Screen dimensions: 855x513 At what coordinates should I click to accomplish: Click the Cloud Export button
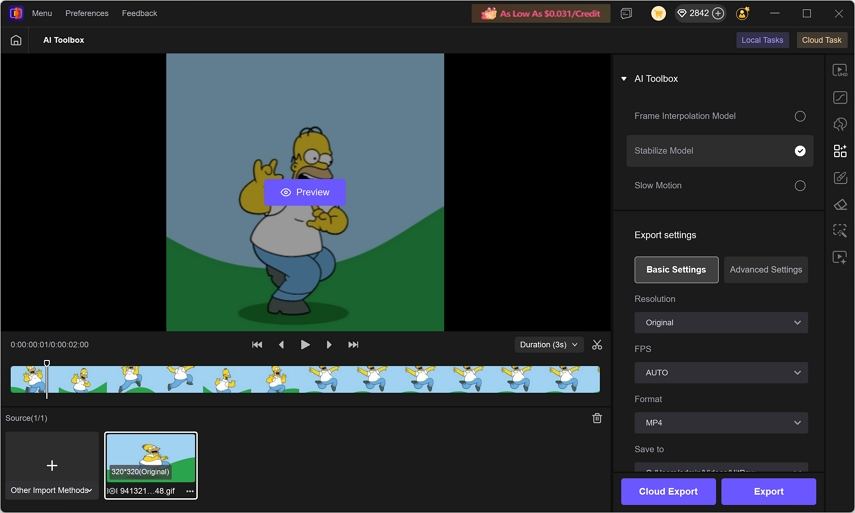(668, 492)
